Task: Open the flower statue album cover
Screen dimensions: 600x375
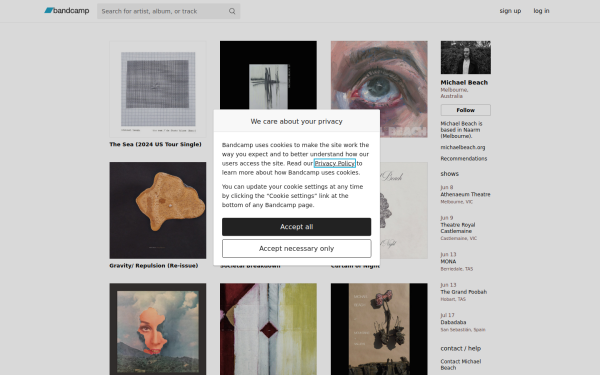Action: [x=379, y=329]
